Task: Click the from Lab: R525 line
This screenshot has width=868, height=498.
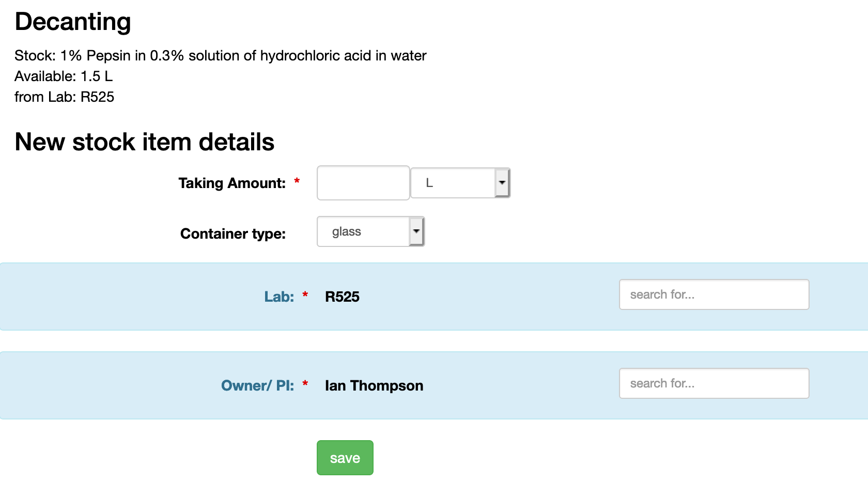Action: click(x=65, y=97)
